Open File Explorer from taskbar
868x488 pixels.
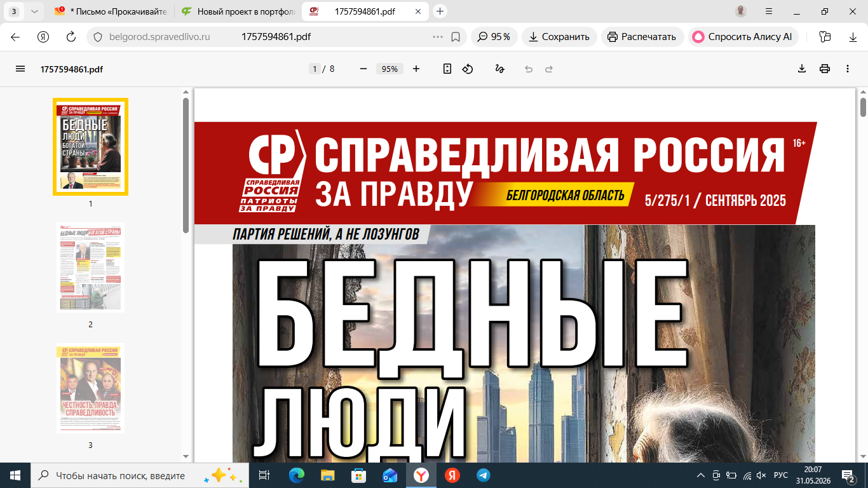327,475
